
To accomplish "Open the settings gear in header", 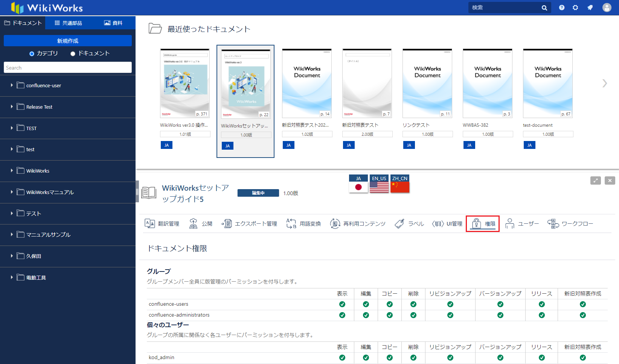I will tap(575, 8).
